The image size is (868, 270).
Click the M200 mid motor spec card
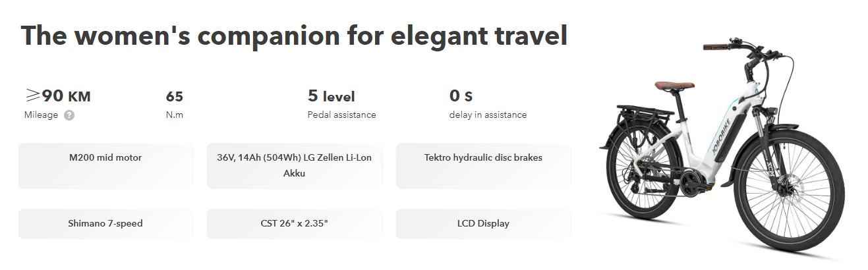point(105,166)
